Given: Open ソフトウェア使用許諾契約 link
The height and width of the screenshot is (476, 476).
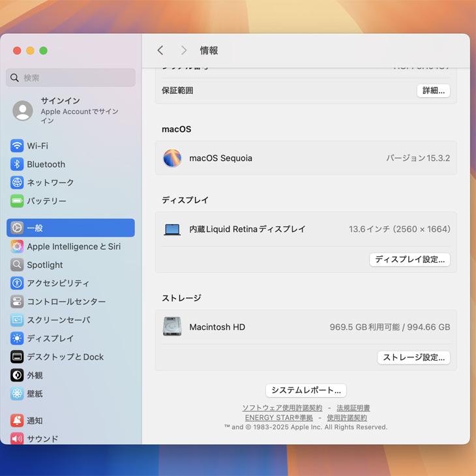Looking at the screenshot, I should 282,408.
